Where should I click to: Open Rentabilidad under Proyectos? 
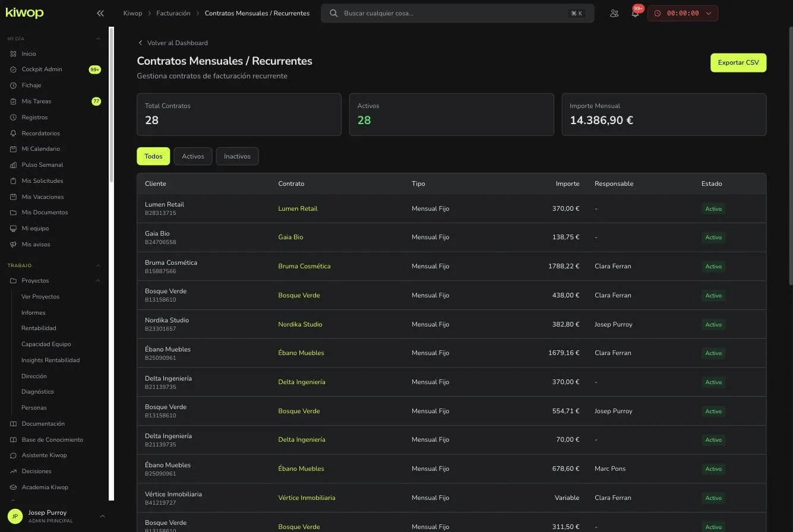tap(39, 328)
